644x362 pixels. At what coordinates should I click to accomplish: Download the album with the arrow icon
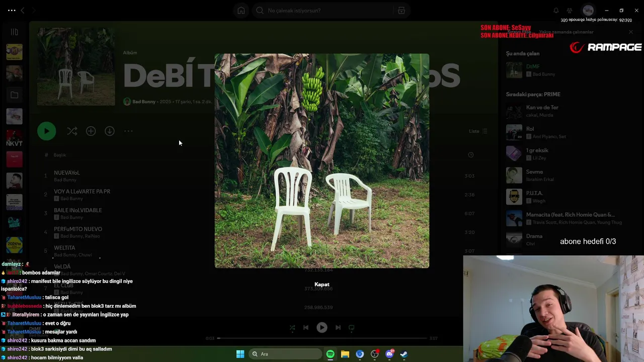pos(110,131)
